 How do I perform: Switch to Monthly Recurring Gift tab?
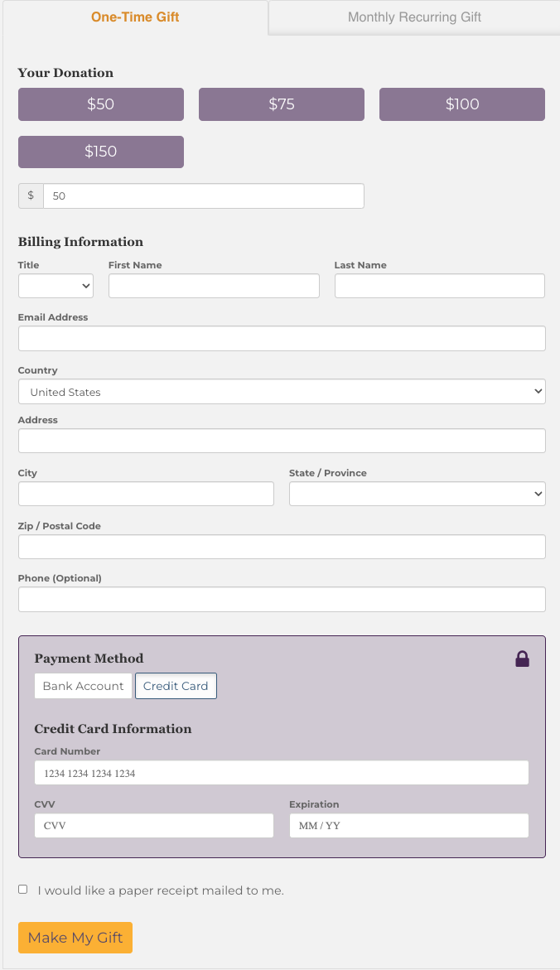click(x=414, y=17)
